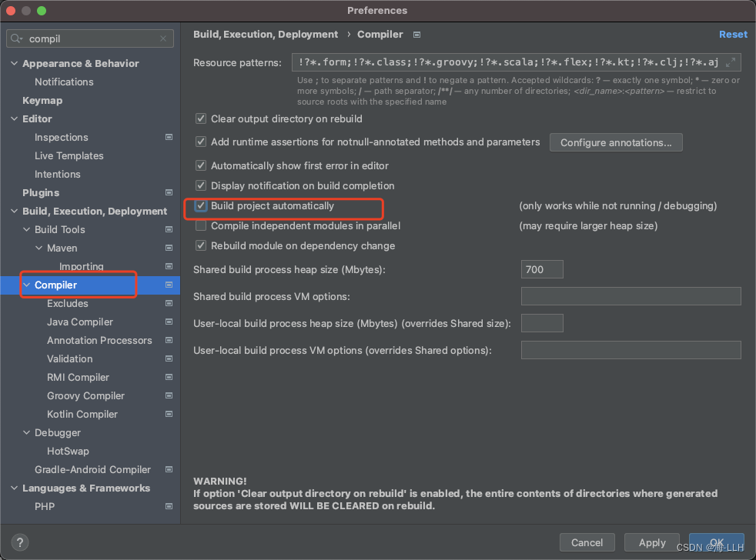Screen dimensions: 756x560
Task: Expand the Resource patterns field with the arrows icon
Action: pos(731,62)
